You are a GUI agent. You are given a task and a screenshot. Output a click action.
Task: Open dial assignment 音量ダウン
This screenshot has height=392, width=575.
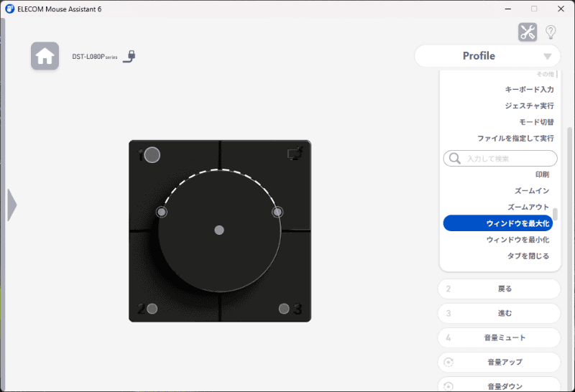click(x=499, y=385)
